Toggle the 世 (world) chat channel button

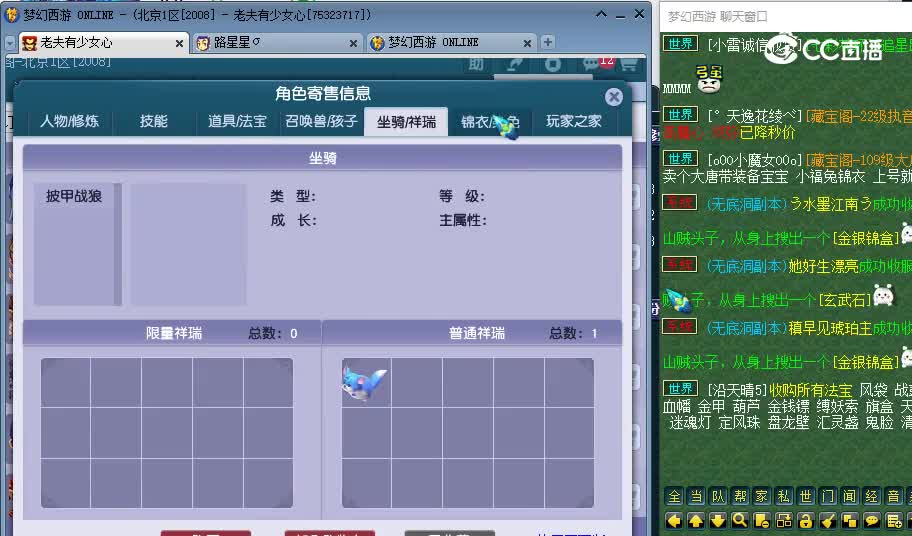pyautogui.click(x=806, y=496)
